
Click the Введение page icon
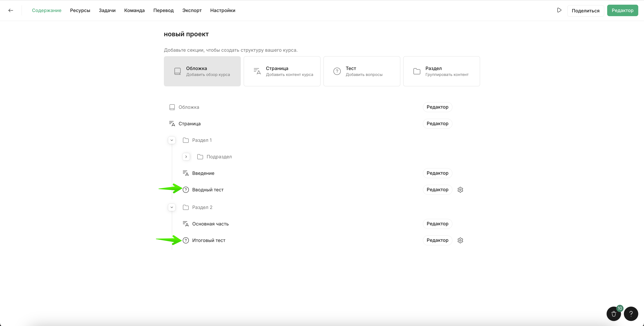click(185, 173)
